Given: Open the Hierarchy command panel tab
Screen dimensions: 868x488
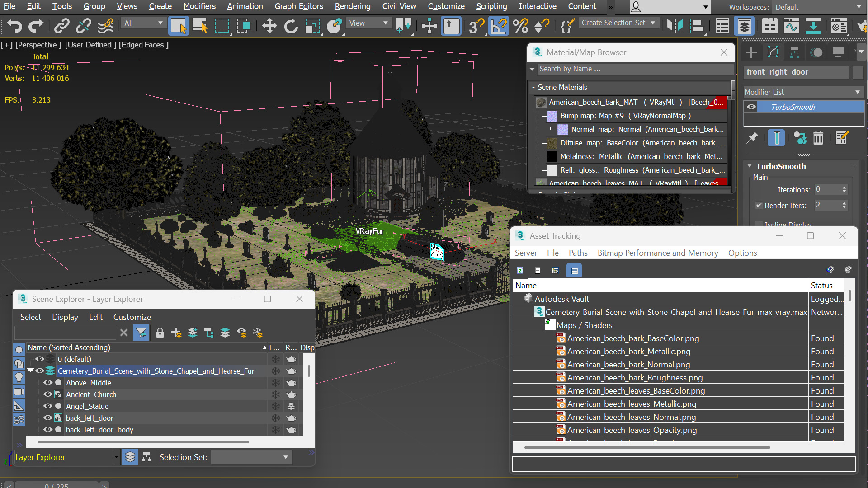Looking at the screenshot, I should [x=795, y=52].
